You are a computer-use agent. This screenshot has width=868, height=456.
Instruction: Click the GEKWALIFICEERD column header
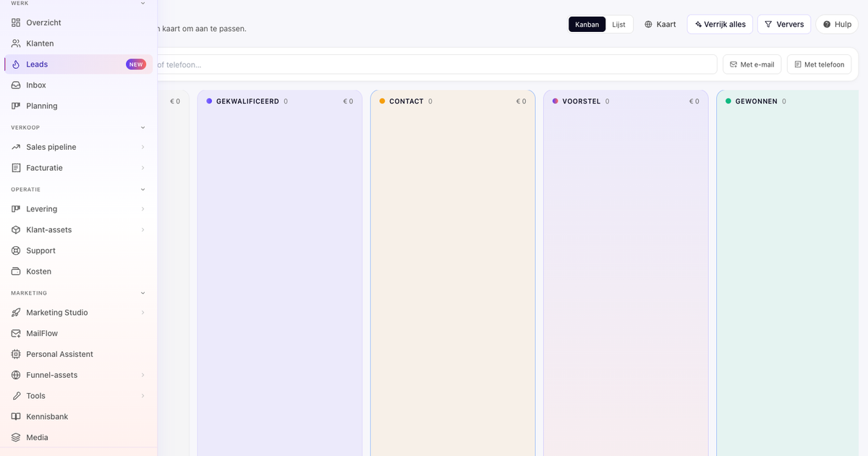click(247, 101)
